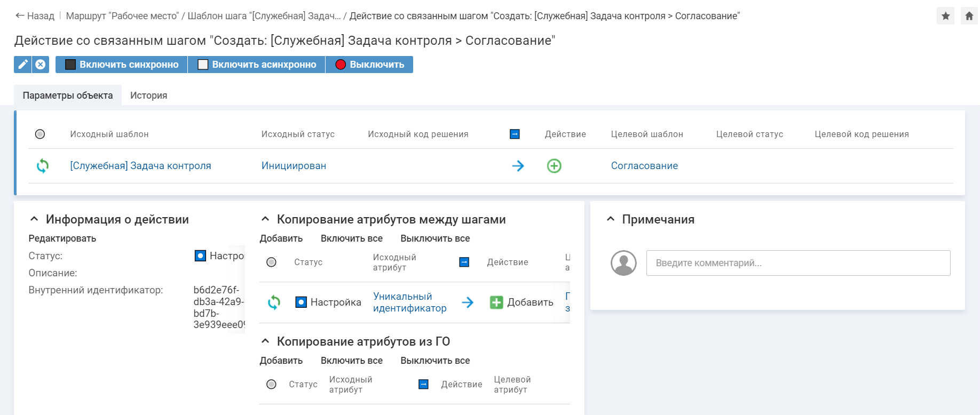980x415 pixels.
Task: Click the Введите комментарий input field
Action: (x=798, y=263)
